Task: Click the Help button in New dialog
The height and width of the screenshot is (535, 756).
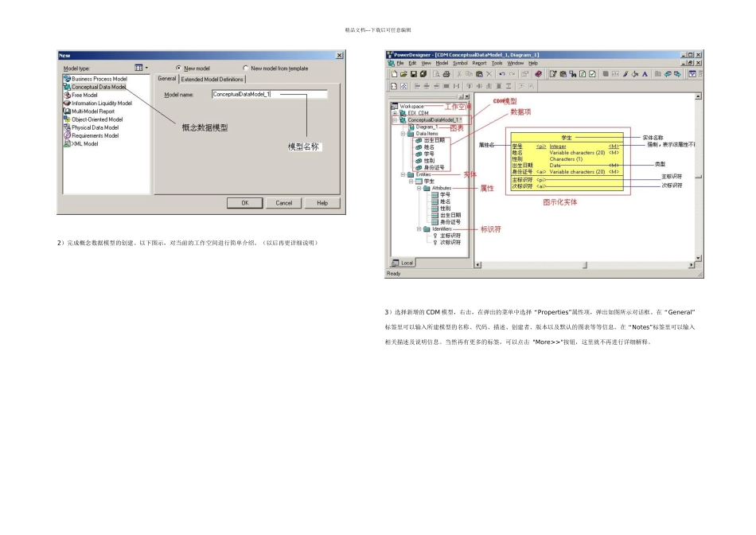Action: pyautogui.click(x=322, y=203)
